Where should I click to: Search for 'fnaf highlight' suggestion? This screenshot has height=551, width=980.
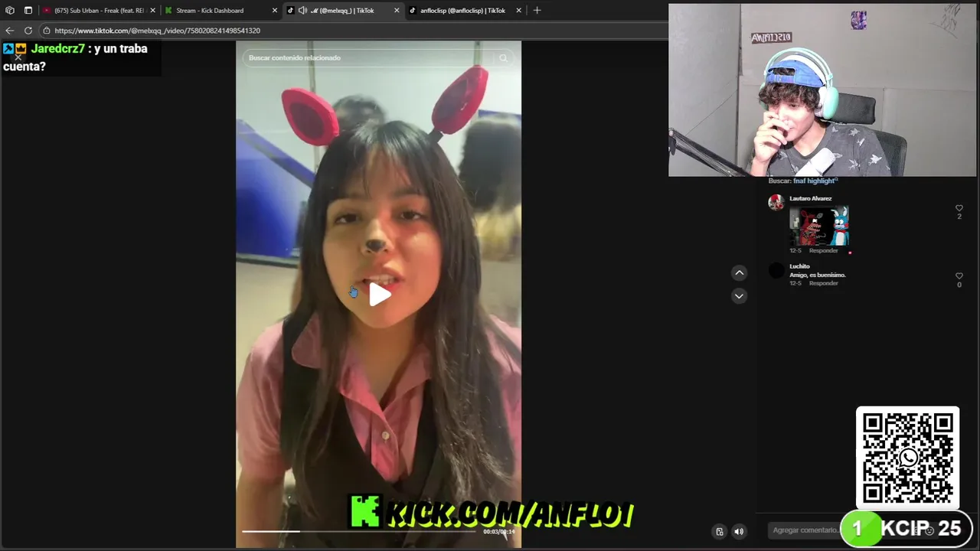815,181
